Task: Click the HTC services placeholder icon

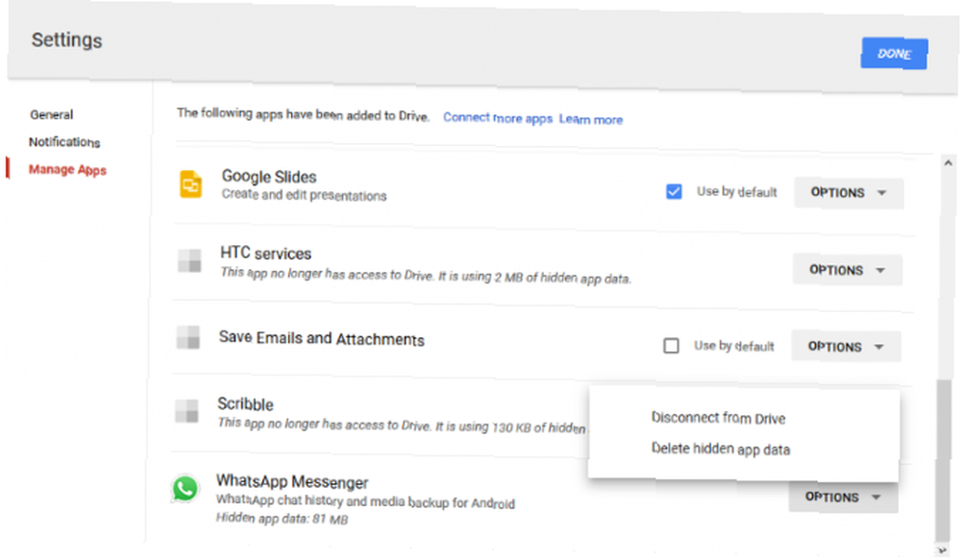Action: tap(189, 261)
